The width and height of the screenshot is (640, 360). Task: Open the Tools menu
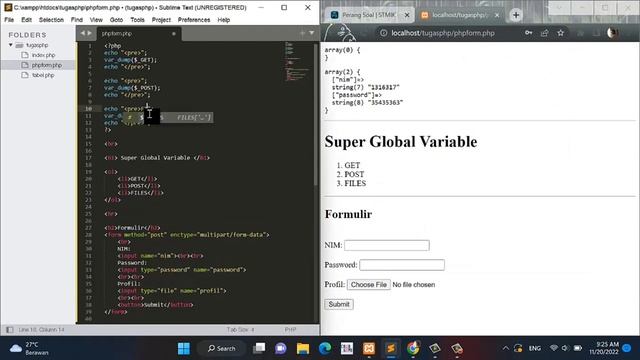(138, 20)
